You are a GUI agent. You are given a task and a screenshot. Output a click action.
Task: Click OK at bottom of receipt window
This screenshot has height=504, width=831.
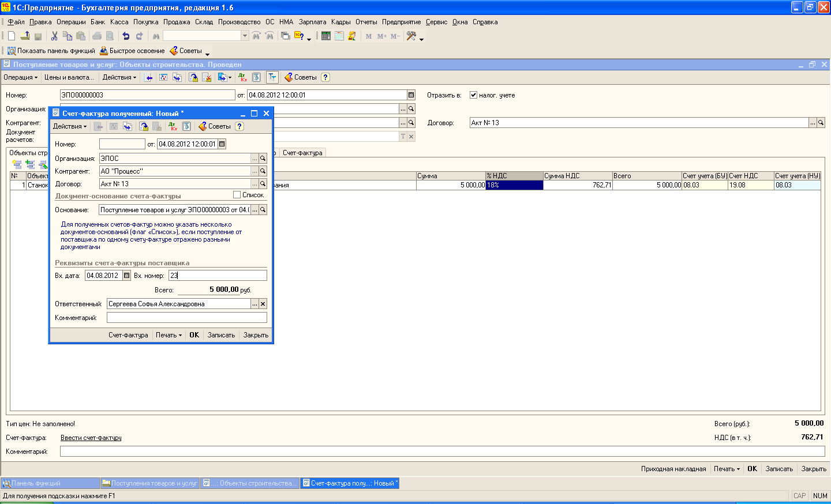pyautogui.click(x=752, y=469)
